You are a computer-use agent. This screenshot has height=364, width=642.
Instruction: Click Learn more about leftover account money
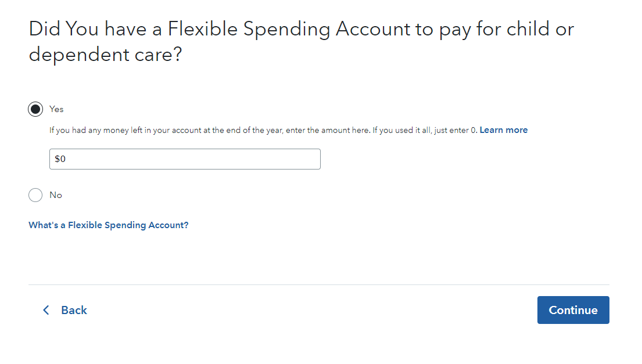click(503, 130)
